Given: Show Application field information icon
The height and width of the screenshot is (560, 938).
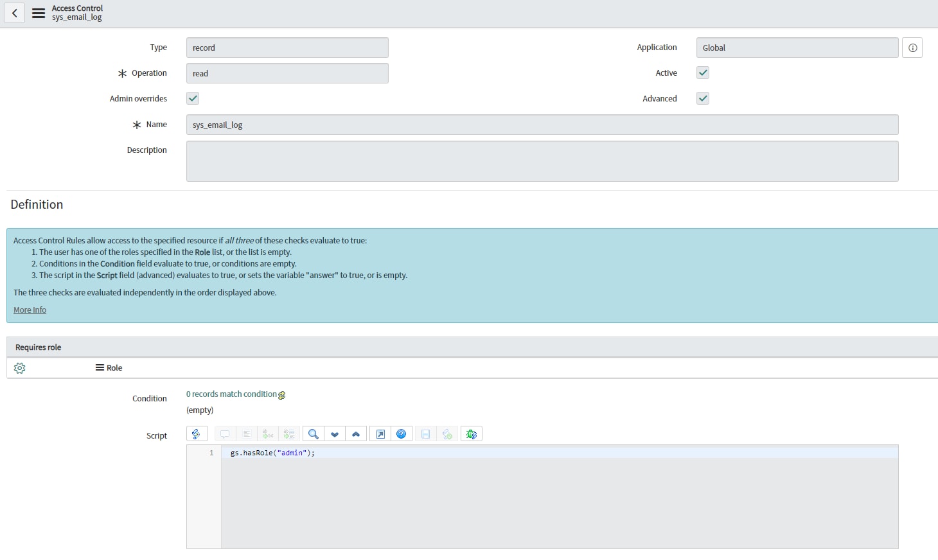Looking at the screenshot, I should tap(912, 48).
